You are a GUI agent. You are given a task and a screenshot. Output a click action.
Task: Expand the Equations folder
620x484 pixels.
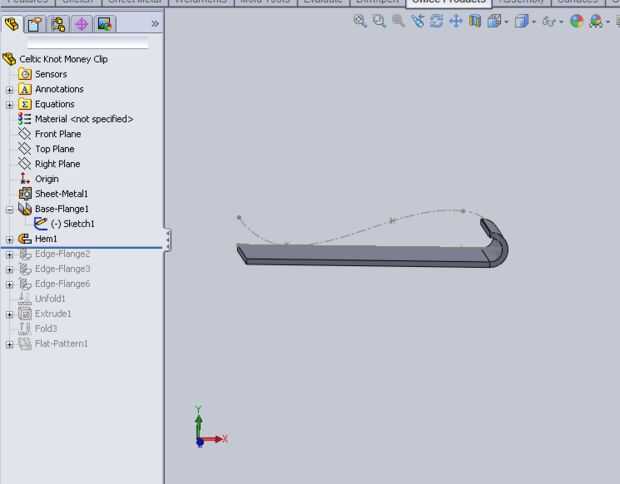tap(9, 105)
